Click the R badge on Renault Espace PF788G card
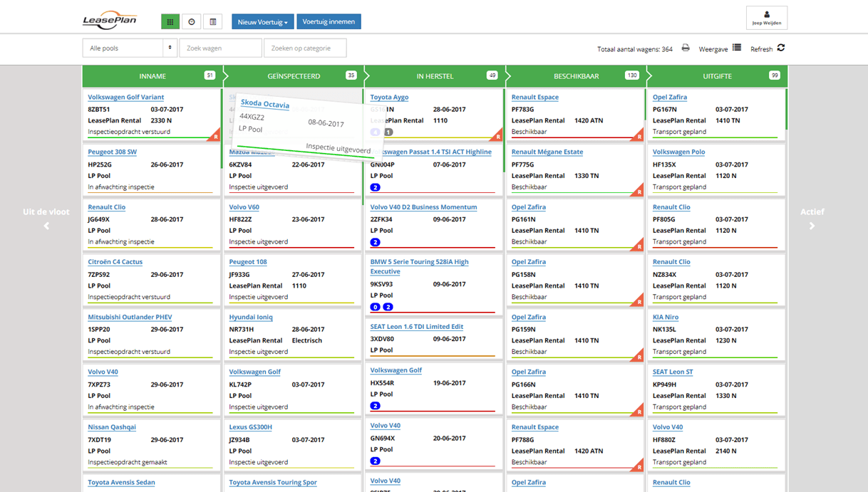868x492 pixels. tap(639, 466)
